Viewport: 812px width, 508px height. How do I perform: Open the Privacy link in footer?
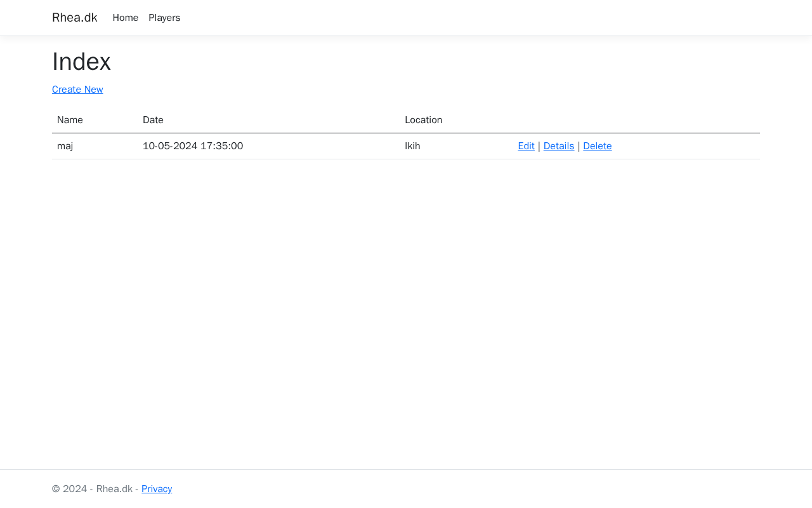157,489
